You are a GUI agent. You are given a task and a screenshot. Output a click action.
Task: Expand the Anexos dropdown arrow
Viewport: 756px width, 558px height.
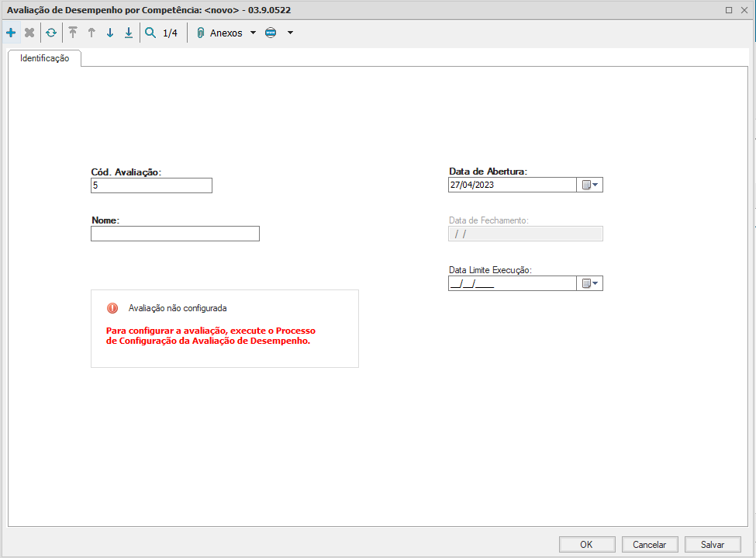point(253,33)
